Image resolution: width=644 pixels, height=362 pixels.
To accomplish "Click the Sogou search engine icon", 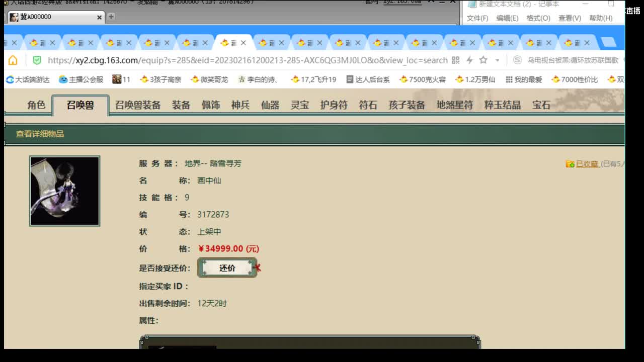I will pyautogui.click(x=517, y=60).
